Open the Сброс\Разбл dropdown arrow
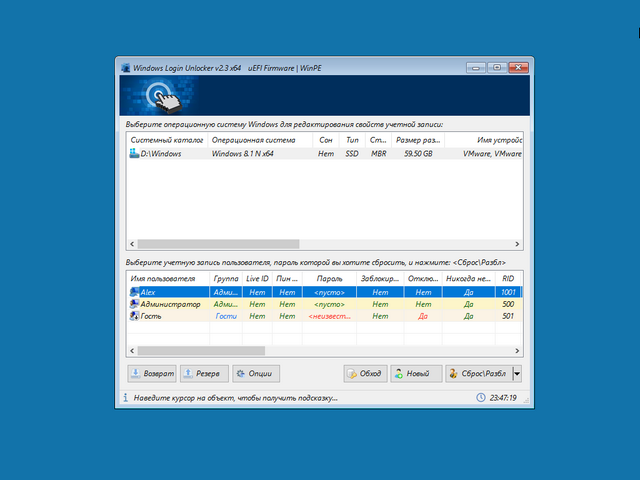640x480 pixels. 518,374
